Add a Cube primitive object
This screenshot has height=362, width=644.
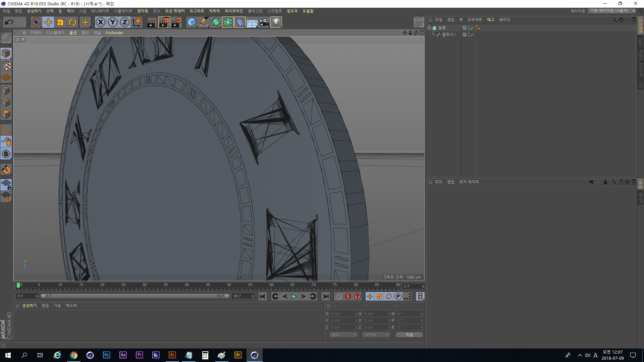192,22
